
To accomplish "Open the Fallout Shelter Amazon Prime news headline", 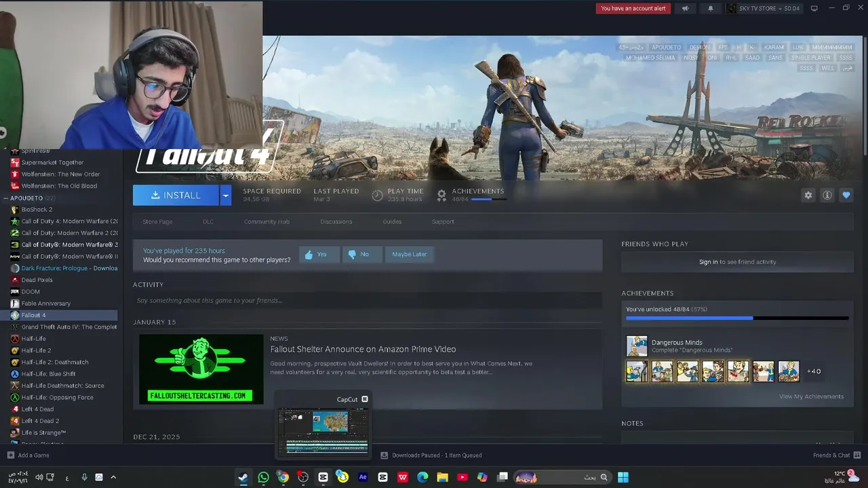I will 363,349.
